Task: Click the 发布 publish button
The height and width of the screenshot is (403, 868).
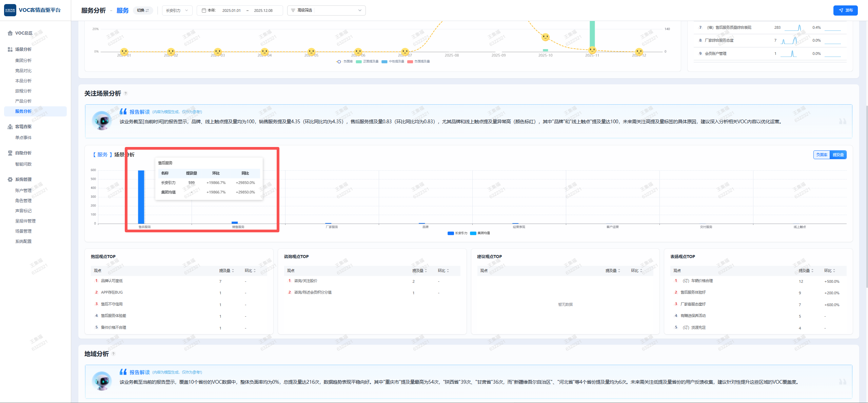Action: (x=845, y=10)
